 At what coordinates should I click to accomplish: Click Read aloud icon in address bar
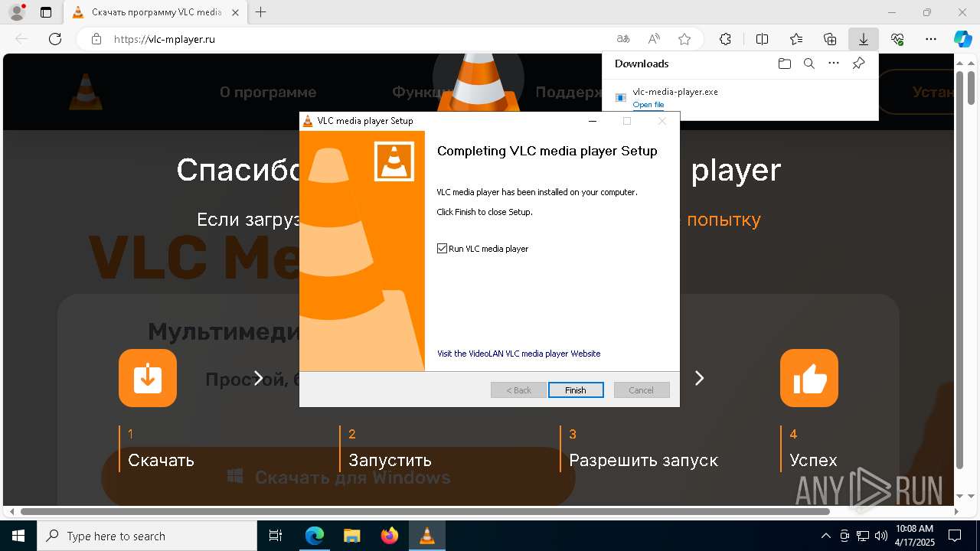[654, 39]
